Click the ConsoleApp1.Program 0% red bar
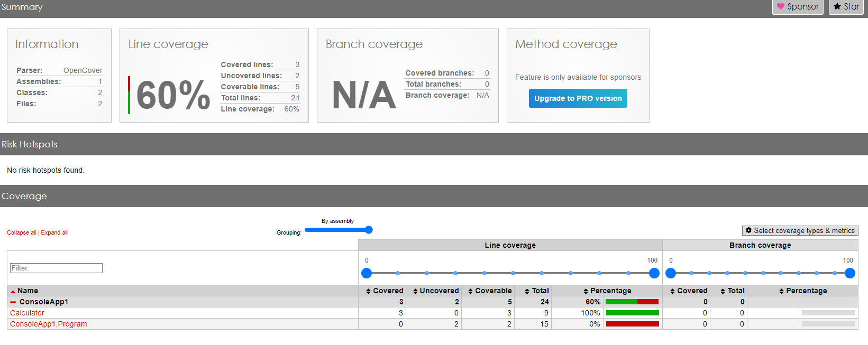The image size is (868, 345). pyautogui.click(x=632, y=324)
